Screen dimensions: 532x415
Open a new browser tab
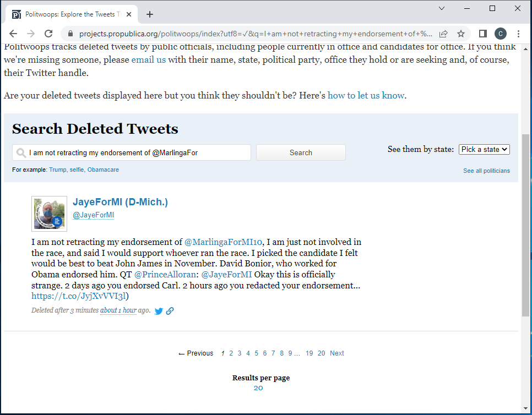[150, 14]
